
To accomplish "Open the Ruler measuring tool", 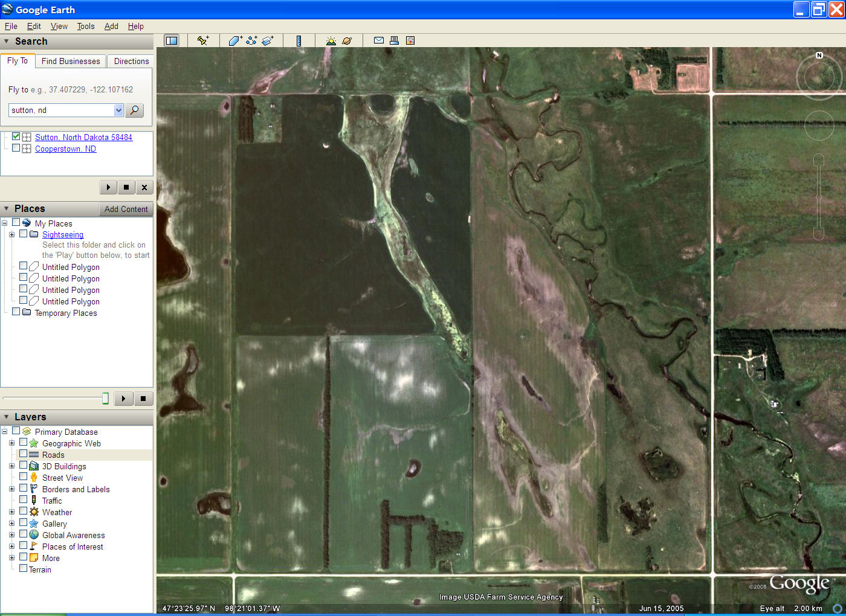I will pos(299,40).
